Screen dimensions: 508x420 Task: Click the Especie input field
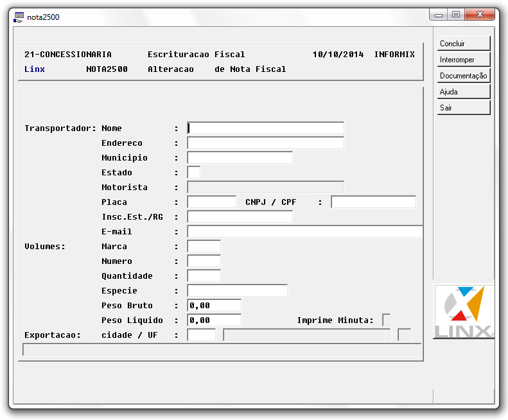click(237, 290)
